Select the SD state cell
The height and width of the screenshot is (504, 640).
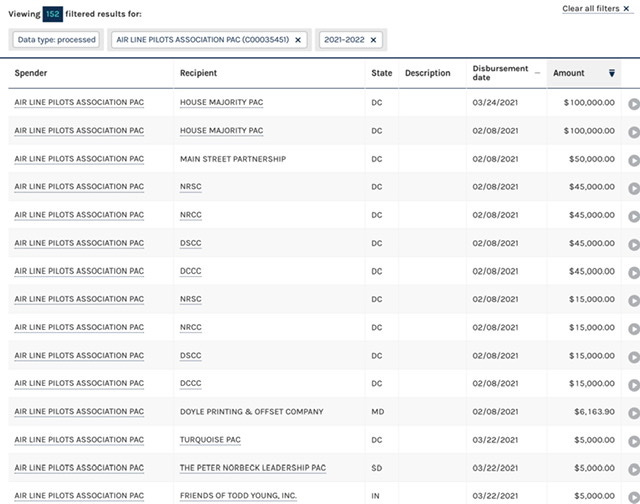[x=377, y=468]
